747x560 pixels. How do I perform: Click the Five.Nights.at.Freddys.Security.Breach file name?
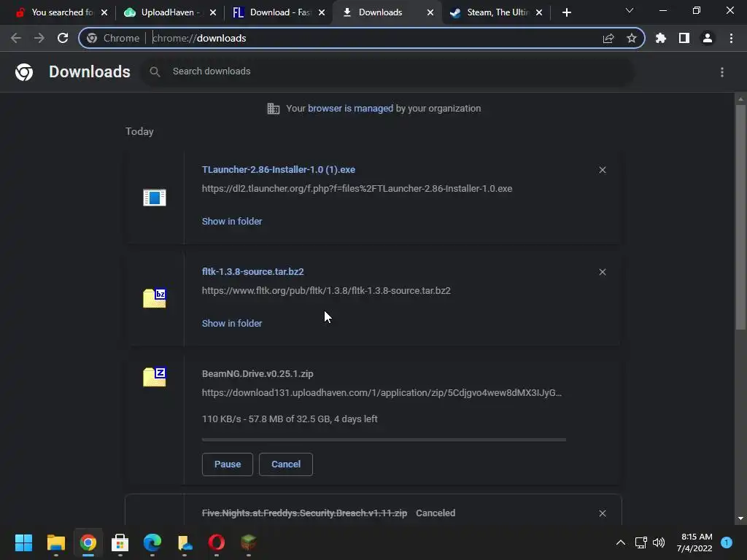click(x=304, y=513)
